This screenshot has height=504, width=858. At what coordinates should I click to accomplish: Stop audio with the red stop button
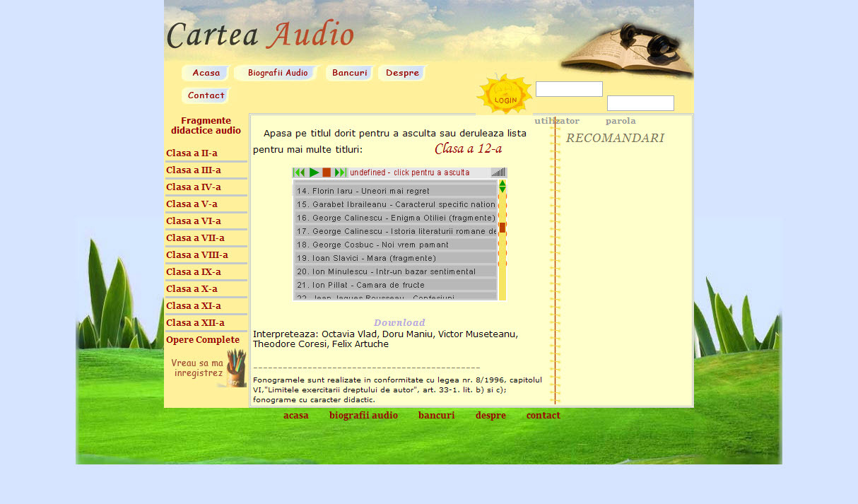(x=327, y=172)
